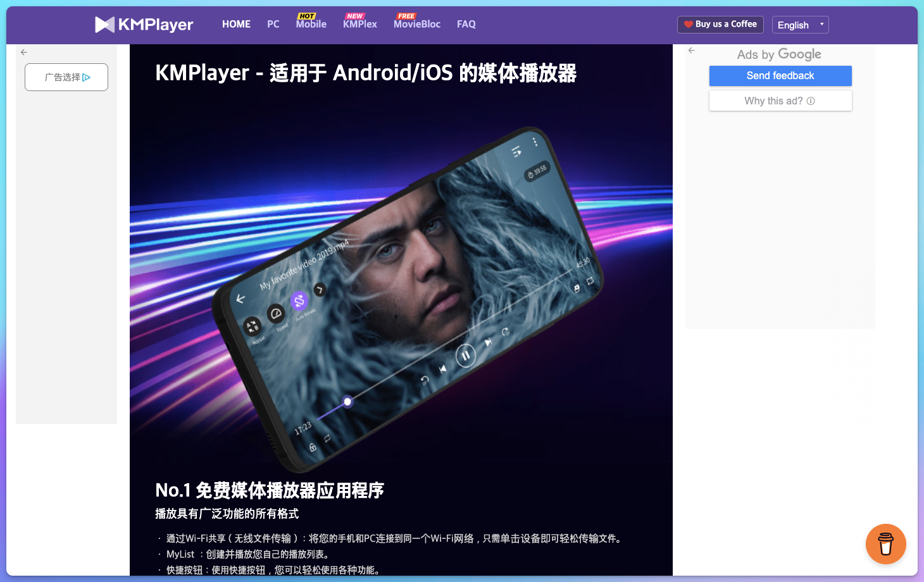Click the 广告选择 ad choices button
Screen dimensions: 924x582
tap(66, 77)
